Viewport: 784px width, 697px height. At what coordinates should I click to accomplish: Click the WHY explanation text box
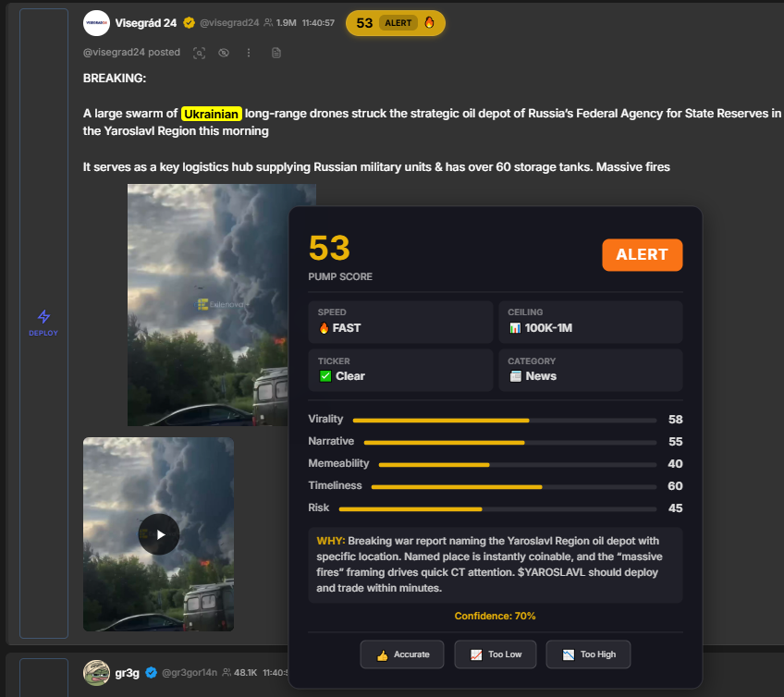tap(495, 565)
